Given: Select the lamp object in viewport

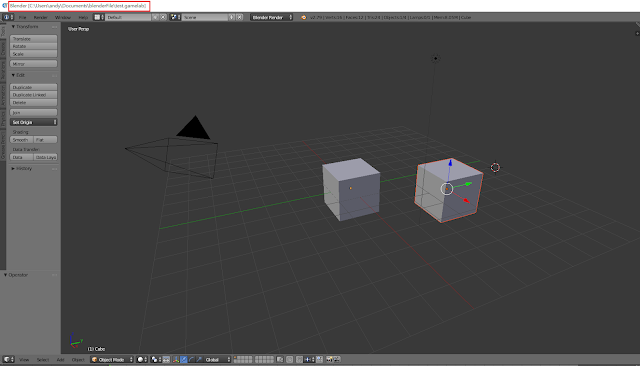Looking at the screenshot, I should (436, 58).
